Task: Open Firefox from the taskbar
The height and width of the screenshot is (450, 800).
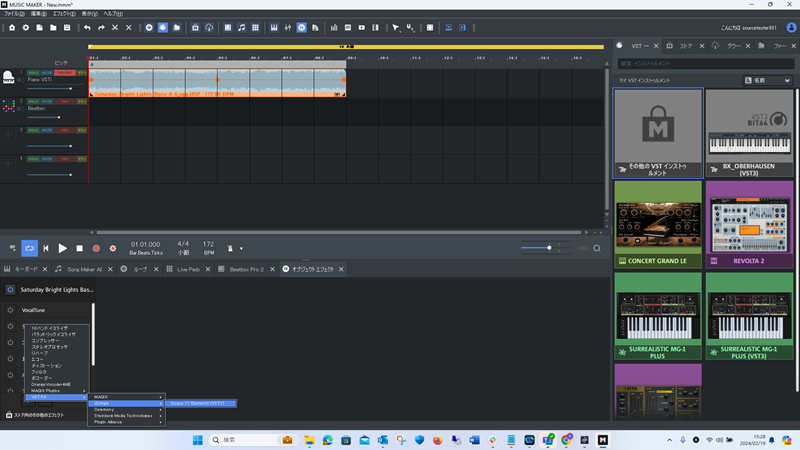Action: (x=438, y=440)
